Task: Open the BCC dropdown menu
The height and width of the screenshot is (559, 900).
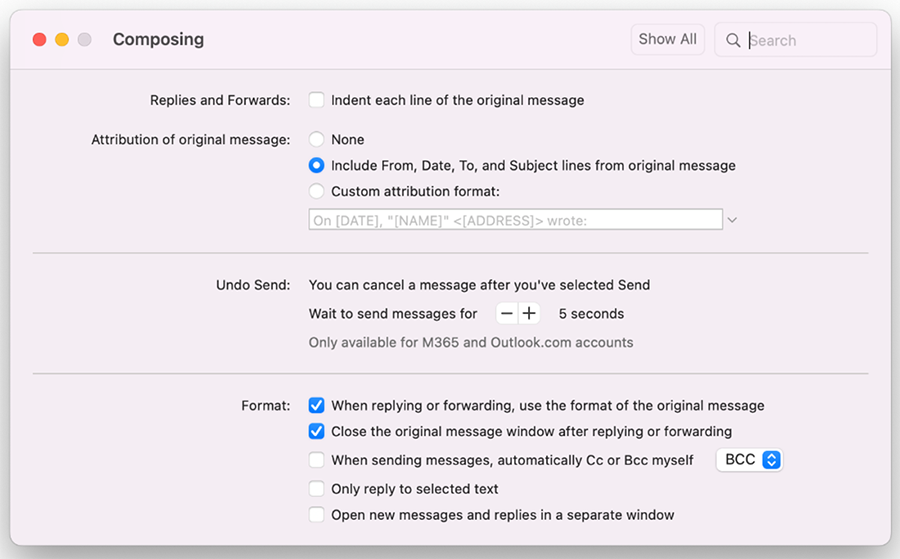Action: pos(749,460)
